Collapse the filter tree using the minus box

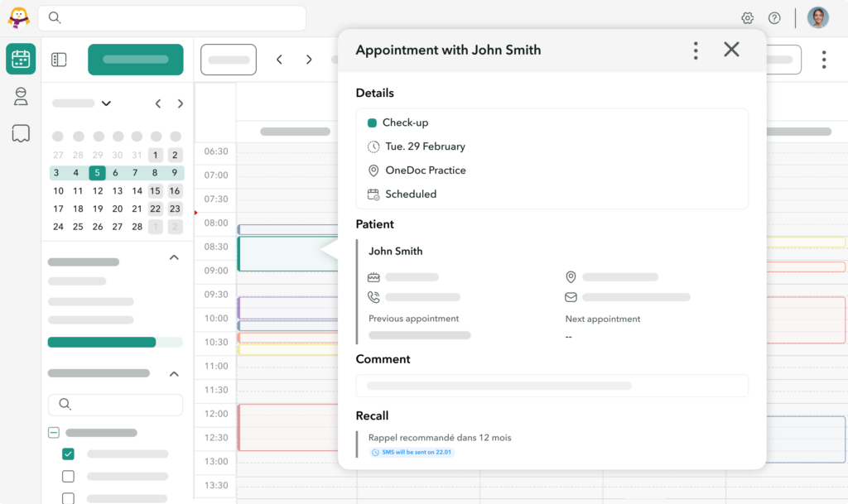(53, 432)
